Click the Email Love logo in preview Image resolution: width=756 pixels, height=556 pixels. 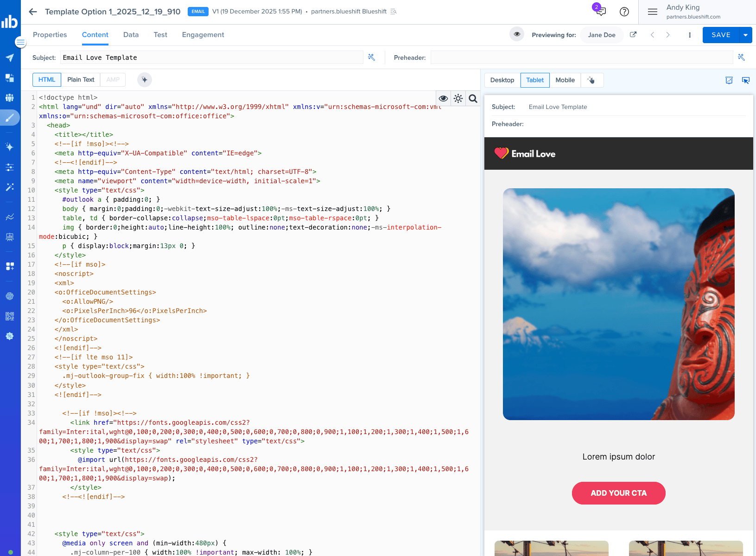525,153
